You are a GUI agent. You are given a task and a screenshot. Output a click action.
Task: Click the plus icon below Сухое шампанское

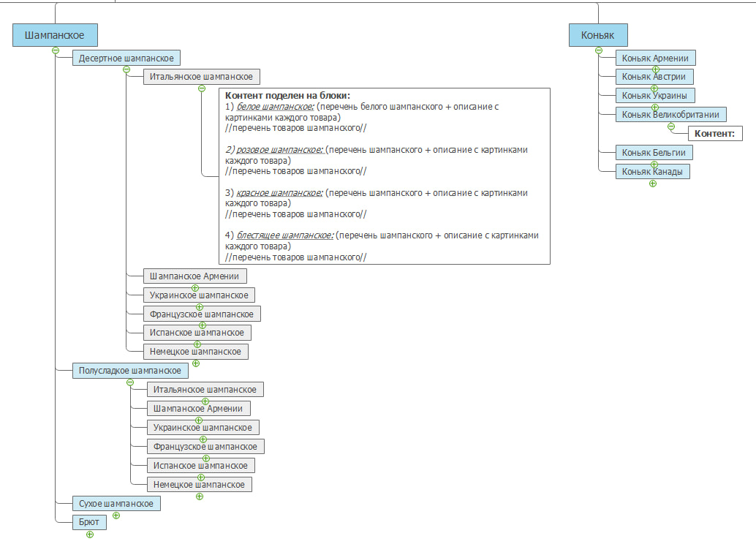pos(116,515)
